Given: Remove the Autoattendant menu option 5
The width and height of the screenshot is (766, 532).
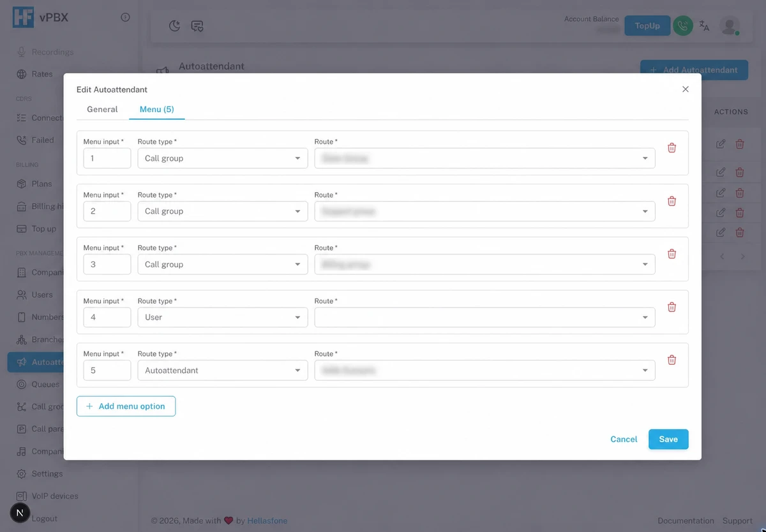Looking at the screenshot, I should (672, 360).
